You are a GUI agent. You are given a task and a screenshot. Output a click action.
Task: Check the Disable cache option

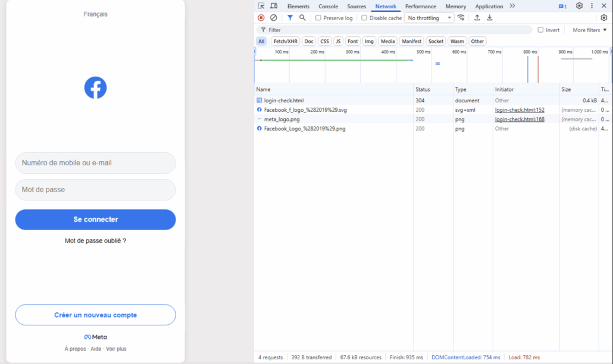coord(364,18)
